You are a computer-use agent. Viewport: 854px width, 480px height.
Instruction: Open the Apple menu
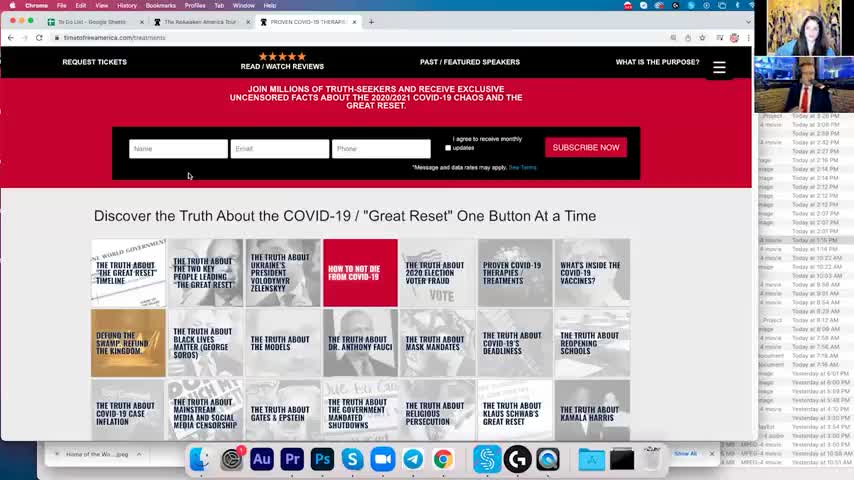click(12, 5)
